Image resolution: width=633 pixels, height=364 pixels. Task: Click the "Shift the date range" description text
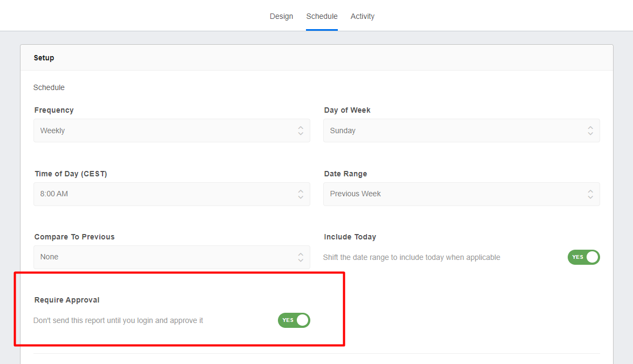(x=411, y=257)
